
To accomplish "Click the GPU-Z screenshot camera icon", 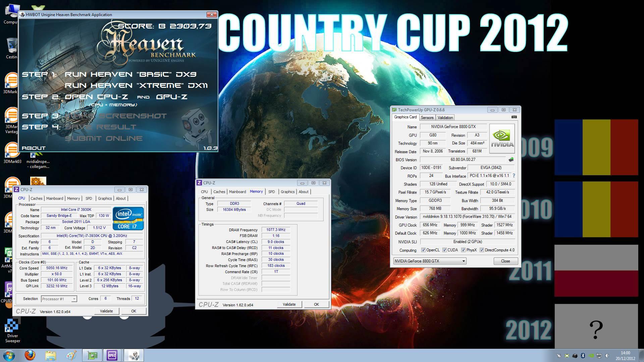I will pos(514,117).
